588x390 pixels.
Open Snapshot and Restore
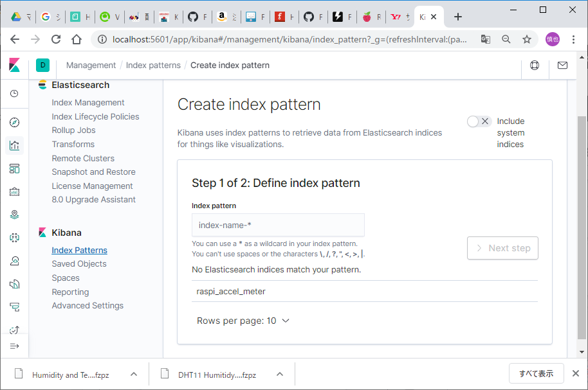point(94,172)
